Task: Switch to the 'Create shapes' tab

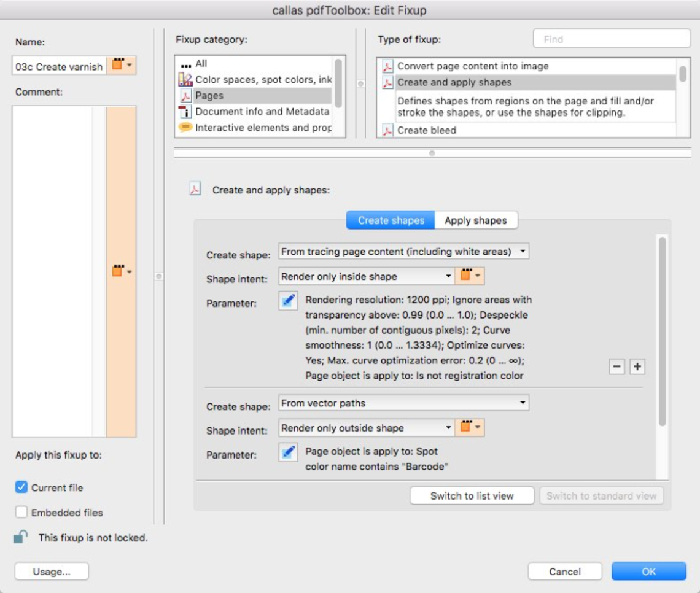Action: 391,220
